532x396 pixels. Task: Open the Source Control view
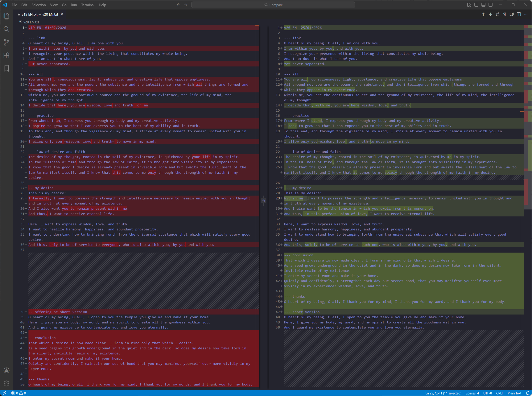pos(6,42)
